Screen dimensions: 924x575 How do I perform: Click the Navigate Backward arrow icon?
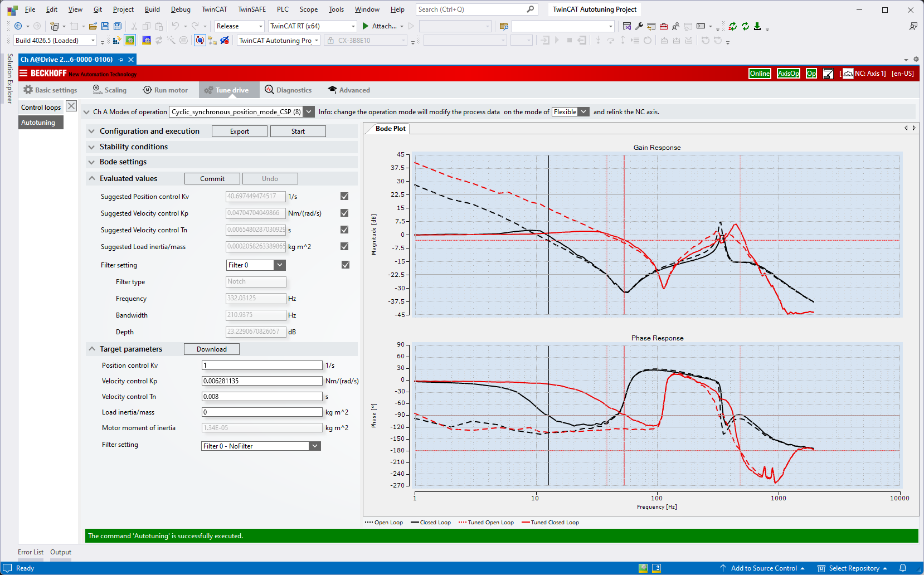[x=18, y=26]
